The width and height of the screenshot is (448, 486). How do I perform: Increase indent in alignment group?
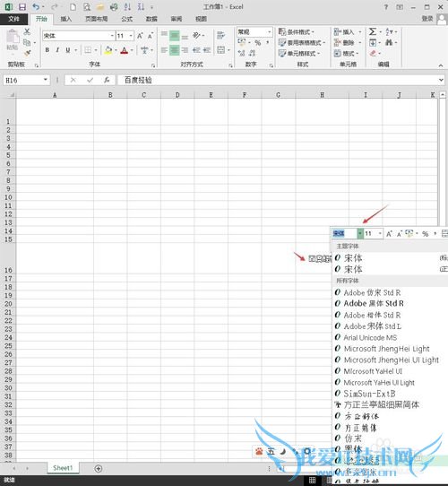tap(207, 50)
